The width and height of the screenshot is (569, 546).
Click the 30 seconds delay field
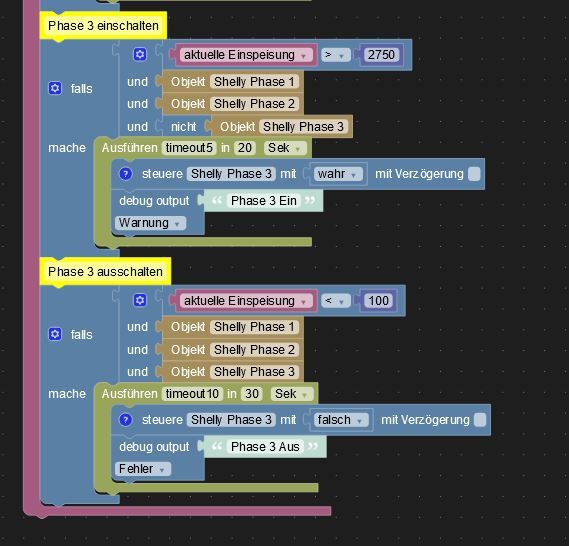(252, 394)
